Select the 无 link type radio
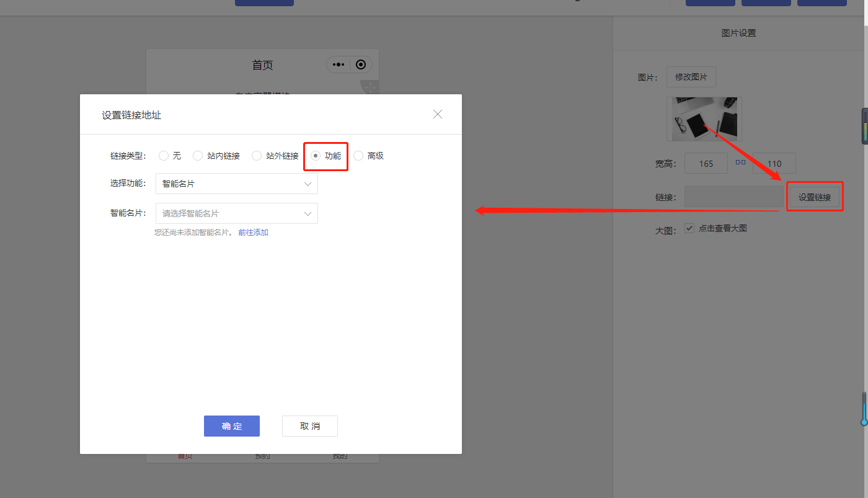The height and width of the screenshot is (498, 868). 164,156
